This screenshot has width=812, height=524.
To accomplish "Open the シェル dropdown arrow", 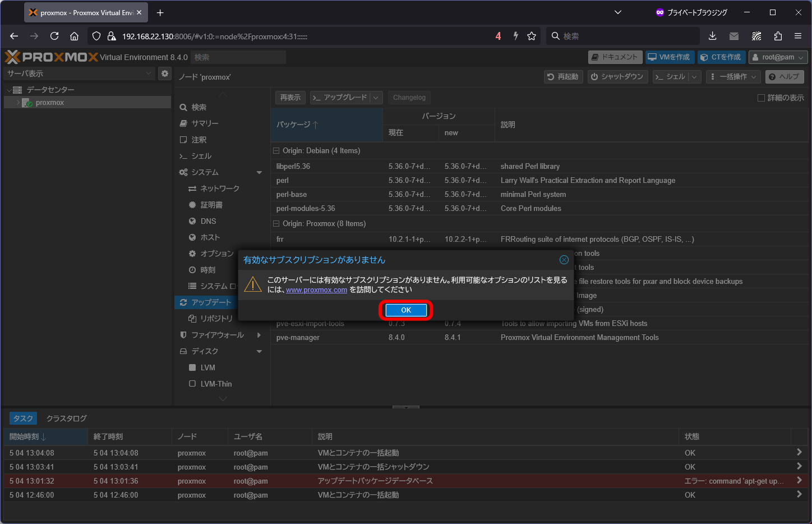I will point(695,77).
